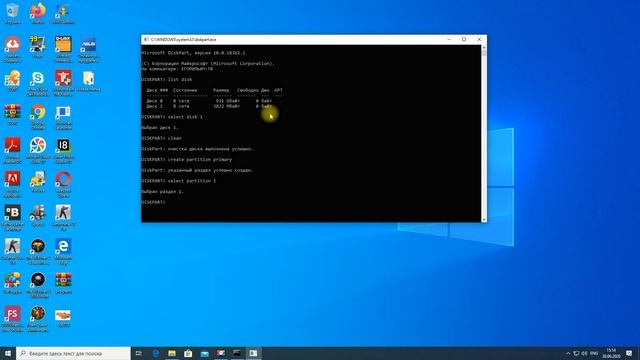Open the Windows Start menu
Screen dimensions: 640x360
[8, 353]
